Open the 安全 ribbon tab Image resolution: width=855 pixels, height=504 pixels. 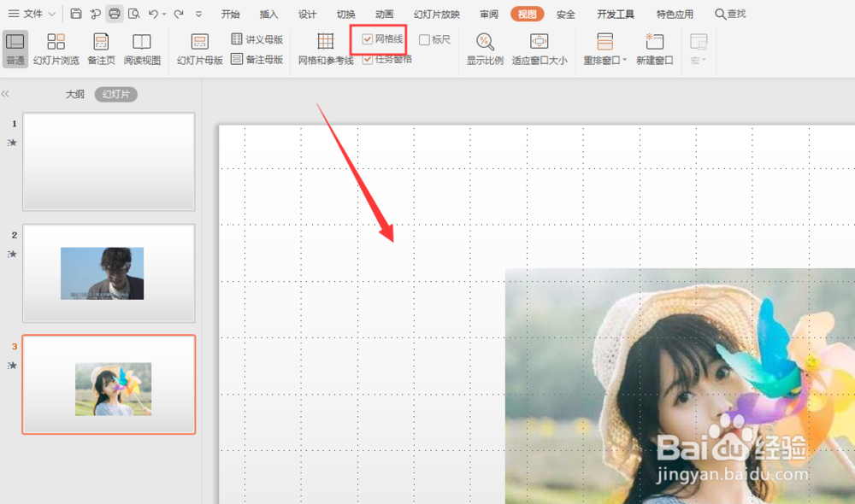pos(566,15)
